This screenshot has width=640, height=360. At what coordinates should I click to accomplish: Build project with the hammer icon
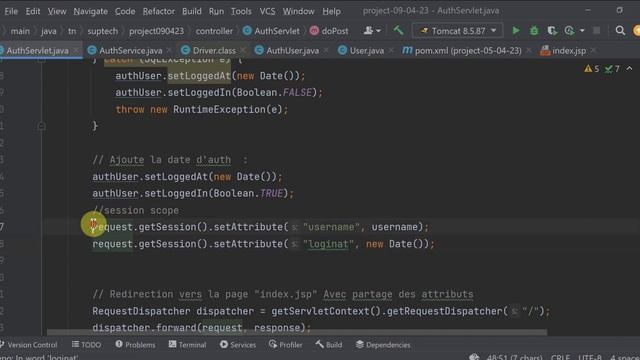(x=398, y=31)
